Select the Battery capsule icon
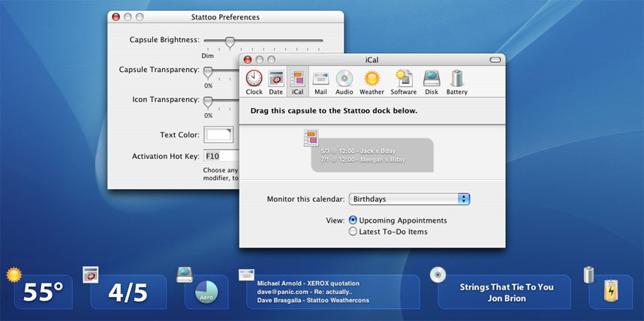Viewport: 644px width, 321px height. 456,82
